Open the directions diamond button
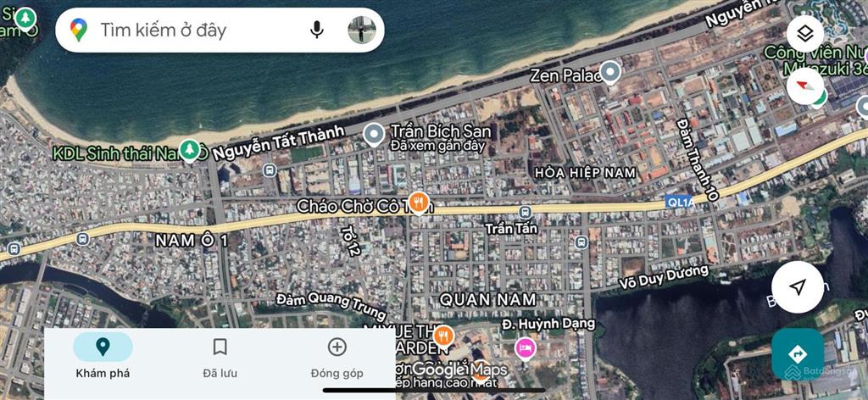Viewport: 868px width, 400px height. coord(798,354)
